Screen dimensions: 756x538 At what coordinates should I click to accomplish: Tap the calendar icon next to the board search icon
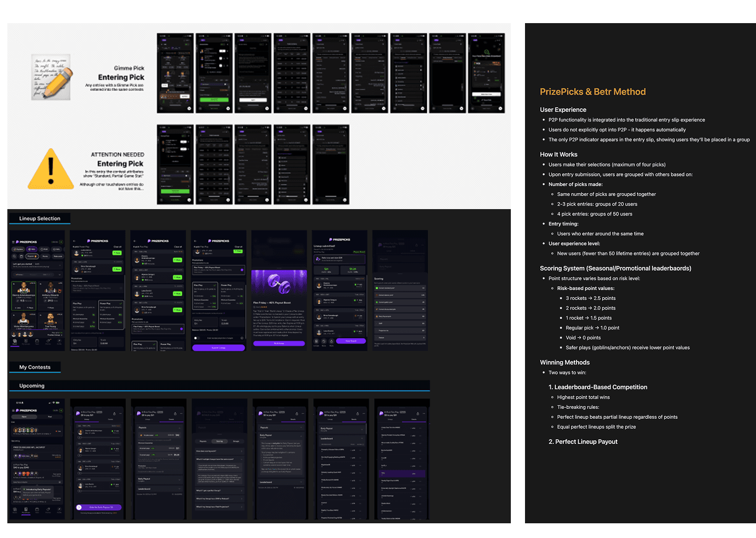point(22,256)
